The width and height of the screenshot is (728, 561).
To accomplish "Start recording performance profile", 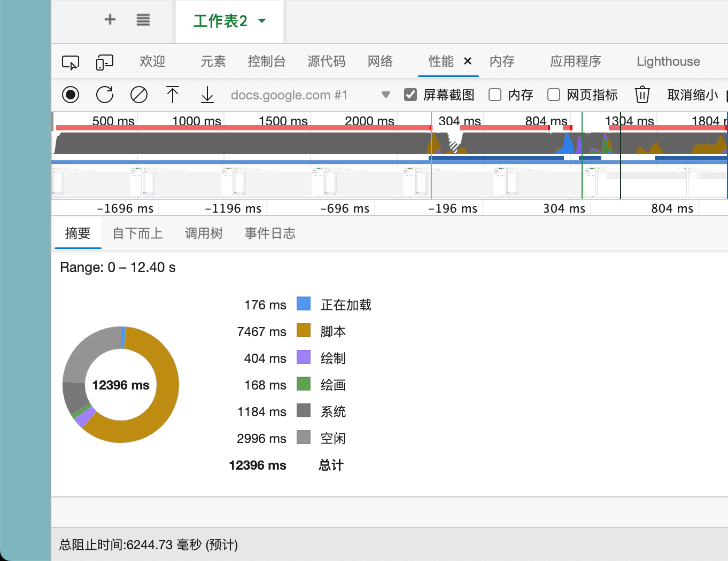I will [x=71, y=95].
